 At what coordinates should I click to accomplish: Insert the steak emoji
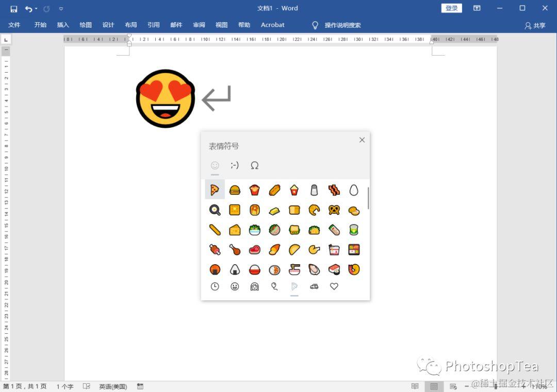coord(254,250)
